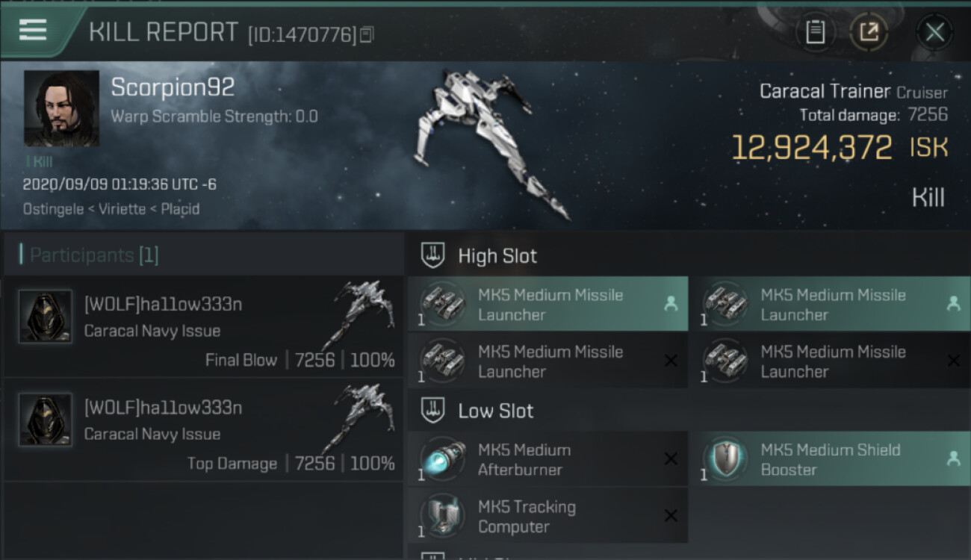971x560 pixels.
Task: Select the Participants [1] tab
Action: click(x=94, y=255)
